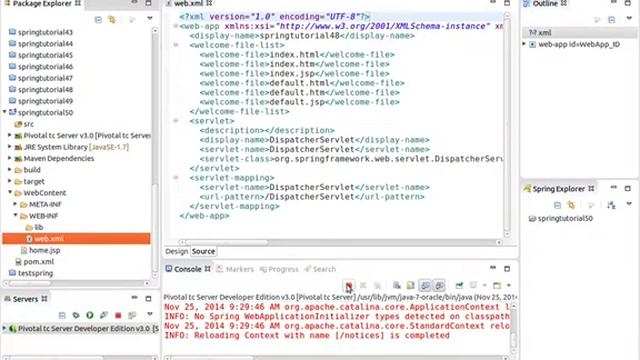Toggle show console when standard out changes
This screenshot has width=640, height=360.
pos(425,285)
